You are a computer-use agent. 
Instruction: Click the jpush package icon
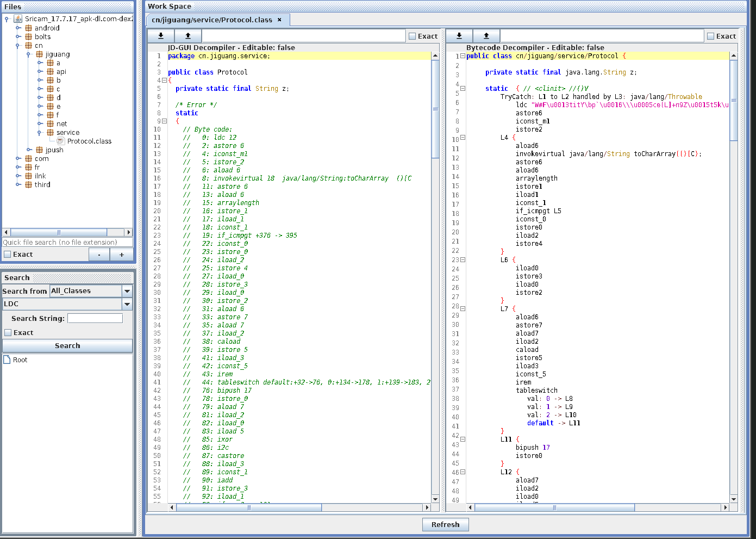point(39,150)
